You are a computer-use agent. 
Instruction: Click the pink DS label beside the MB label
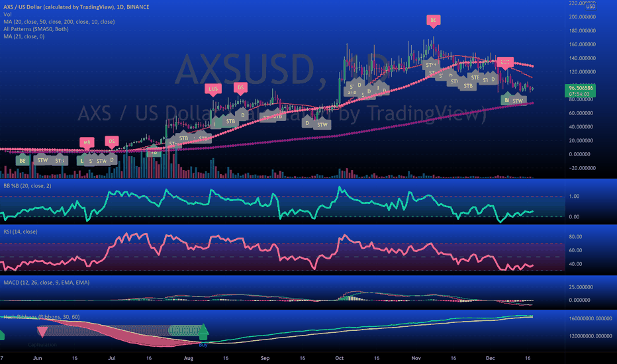(112, 141)
